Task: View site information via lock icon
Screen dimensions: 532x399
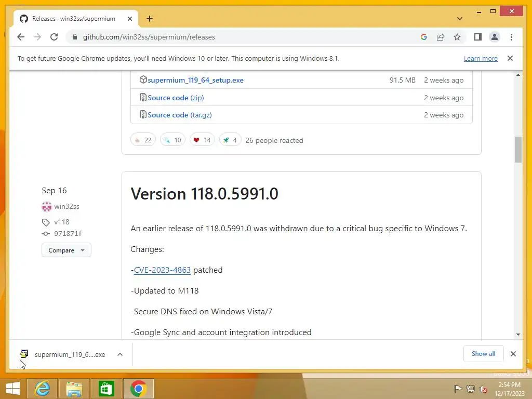Action: pos(75,37)
